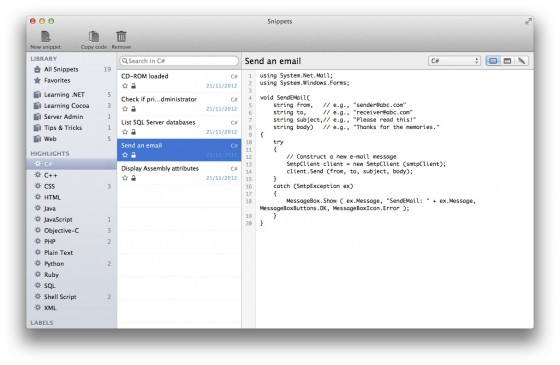Open the Web folder
This screenshot has width=560, height=365.
click(x=72, y=139)
